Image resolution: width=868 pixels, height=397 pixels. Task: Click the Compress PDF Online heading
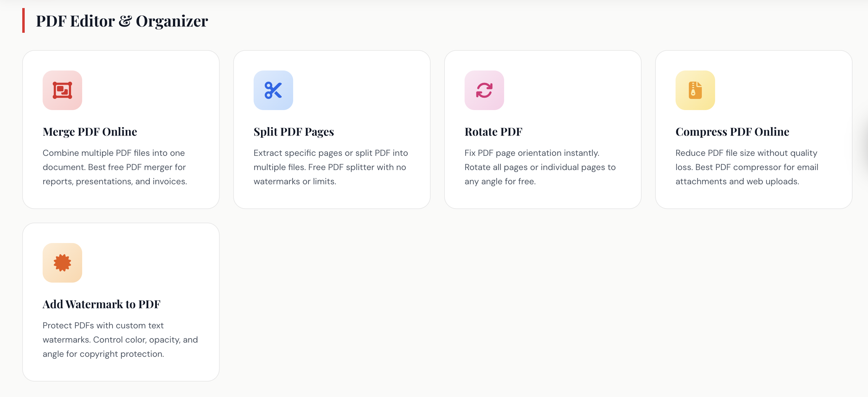[732, 132]
